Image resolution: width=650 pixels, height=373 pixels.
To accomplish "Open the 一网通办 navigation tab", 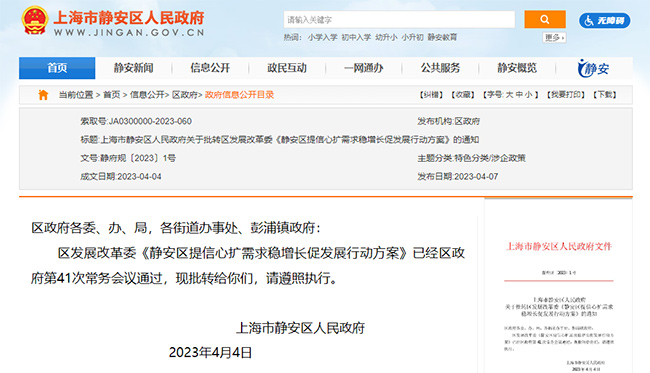I will (364, 68).
